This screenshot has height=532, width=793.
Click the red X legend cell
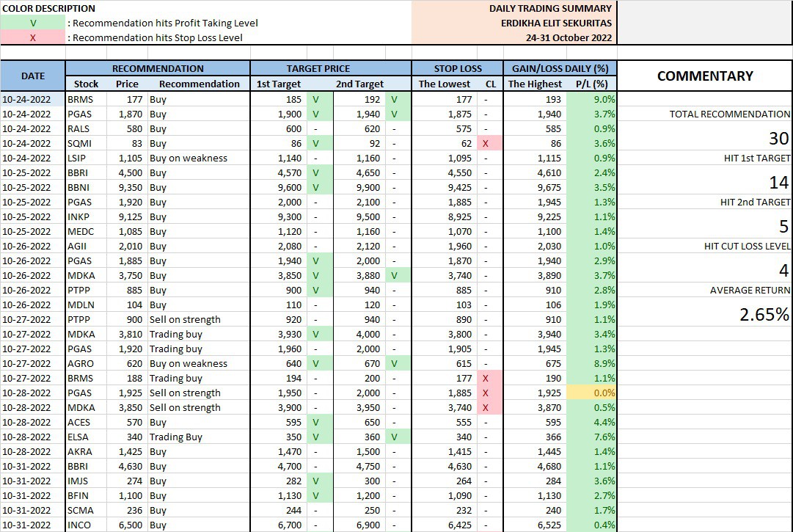pyautogui.click(x=33, y=37)
